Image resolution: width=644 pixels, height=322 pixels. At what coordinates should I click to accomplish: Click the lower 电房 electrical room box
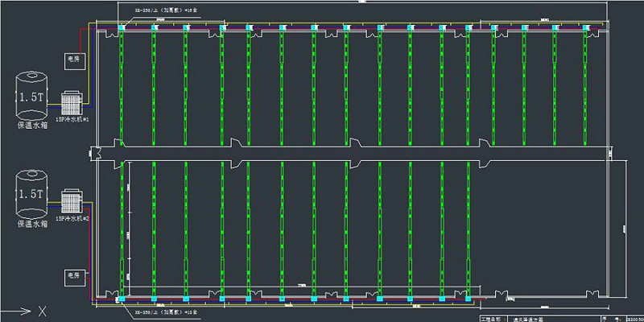[x=75, y=278]
